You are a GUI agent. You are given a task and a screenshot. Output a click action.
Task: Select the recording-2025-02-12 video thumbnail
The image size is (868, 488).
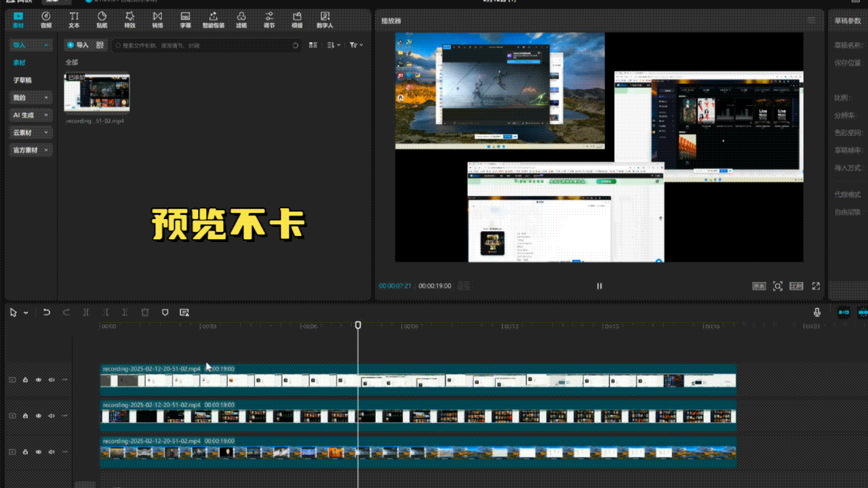pos(97,92)
